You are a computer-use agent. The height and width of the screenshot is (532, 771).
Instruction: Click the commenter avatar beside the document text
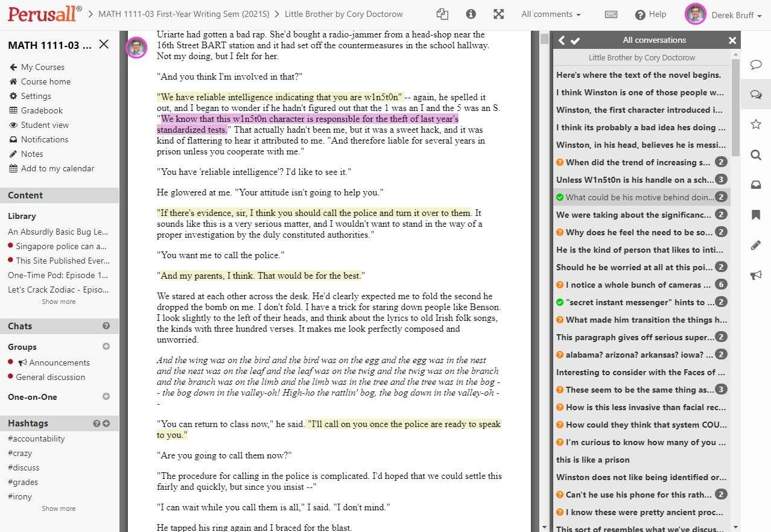tap(136, 48)
